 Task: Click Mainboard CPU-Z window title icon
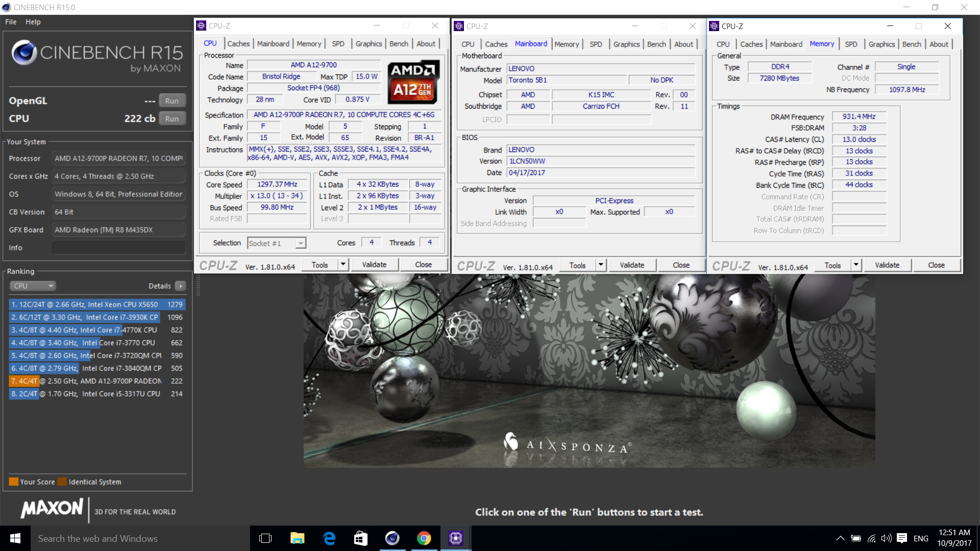[459, 26]
